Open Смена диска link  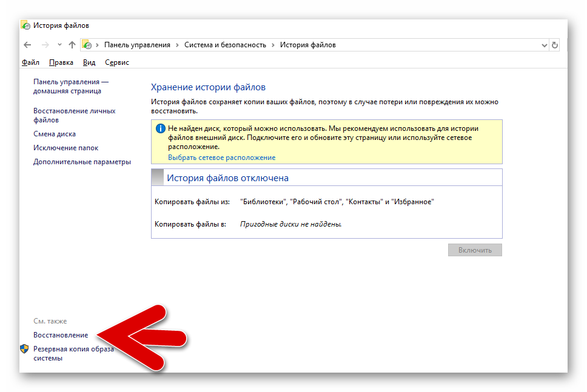(55, 134)
